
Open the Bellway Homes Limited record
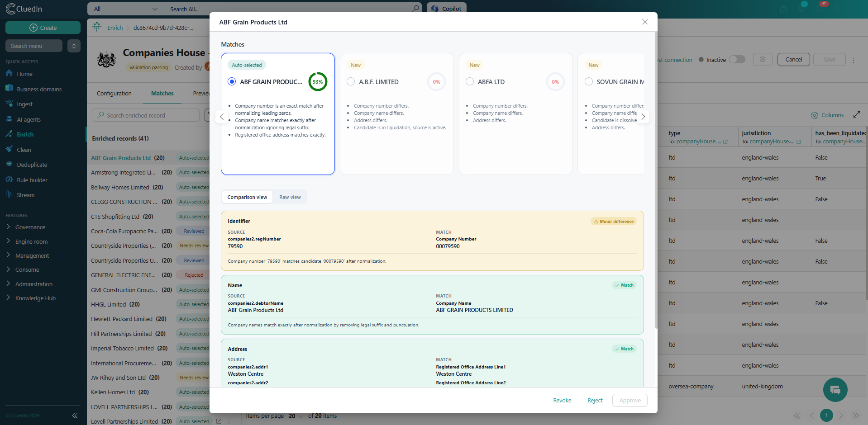click(120, 187)
